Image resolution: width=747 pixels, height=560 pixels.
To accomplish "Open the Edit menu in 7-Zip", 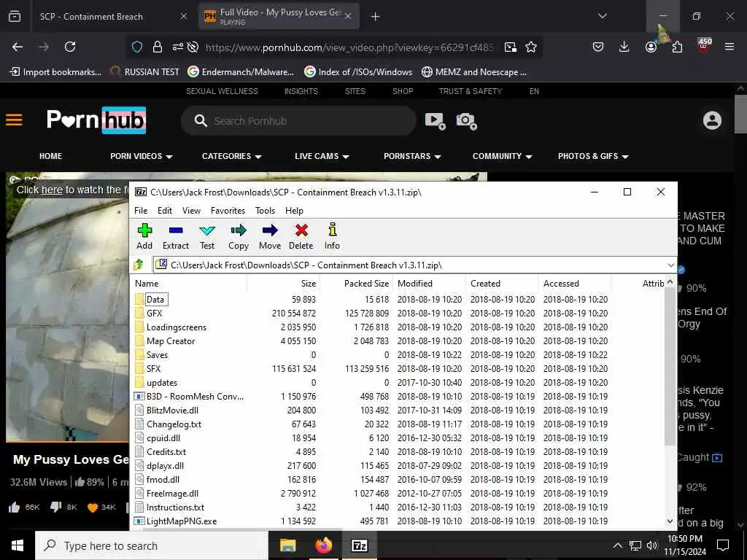I will [x=165, y=211].
